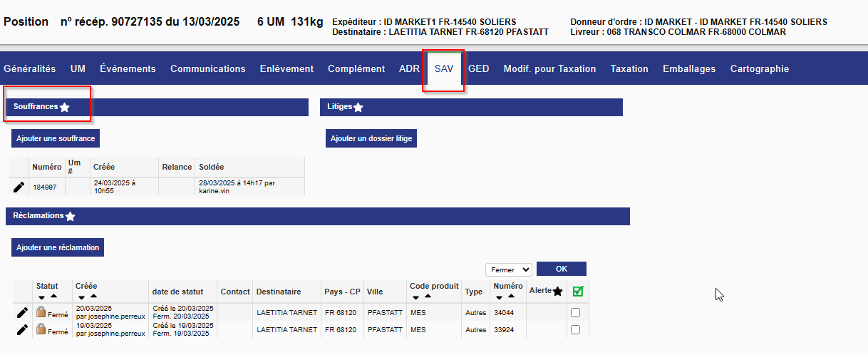Sort Créée column descending
868x355 pixels.
point(81,297)
